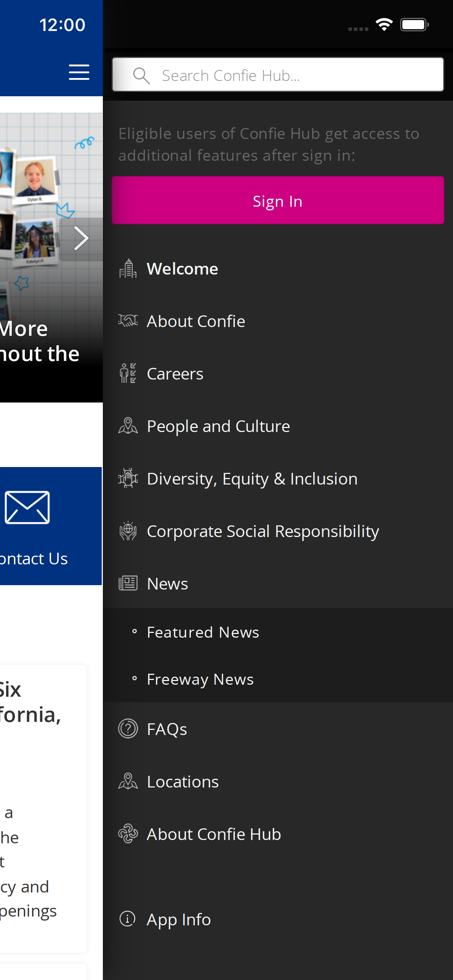Viewport: 453px width, 980px height.
Task: Click the Careers person checklist icon
Action: (x=128, y=373)
